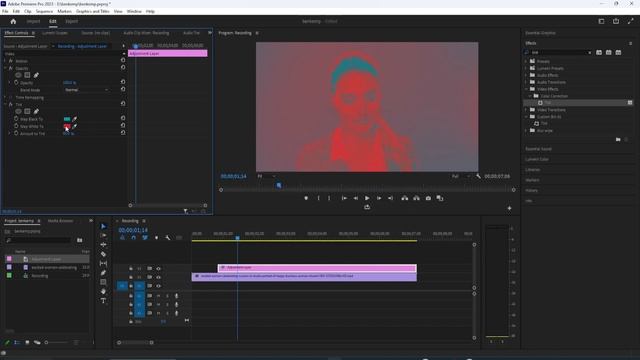Step forward one frame
This screenshot has width=640, height=360.
[379, 198]
